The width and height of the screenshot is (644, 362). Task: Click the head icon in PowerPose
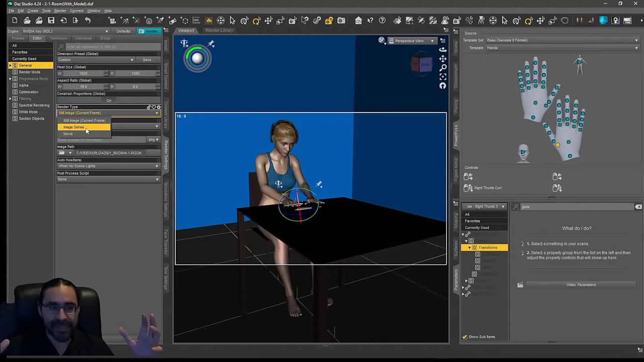pyautogui.click(x=523, y=153)
